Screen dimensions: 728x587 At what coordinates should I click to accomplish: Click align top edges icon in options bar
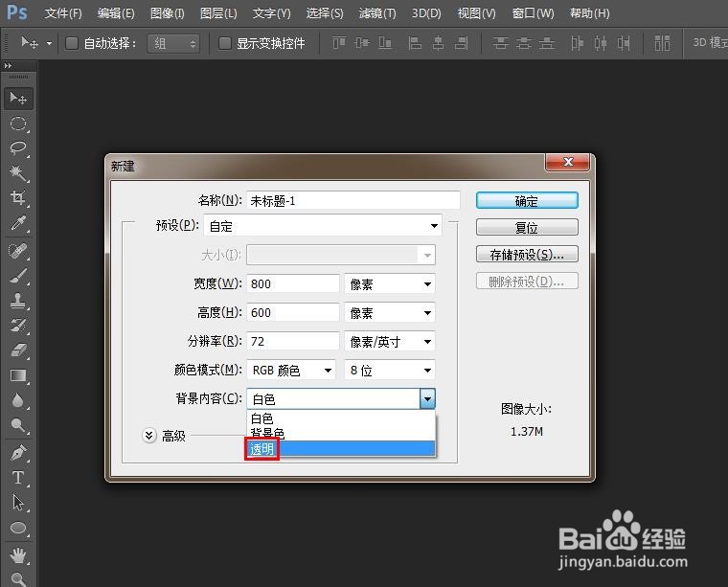[339, 43]
